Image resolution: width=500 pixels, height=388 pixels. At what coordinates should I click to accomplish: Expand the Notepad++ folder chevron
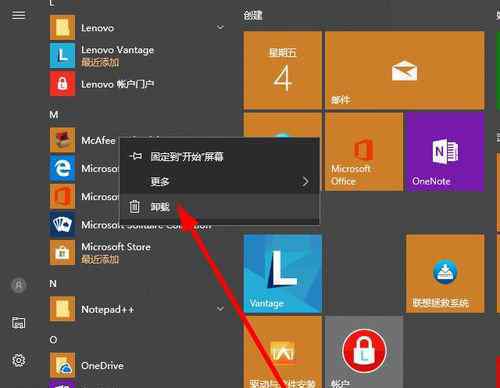[220, 309]
